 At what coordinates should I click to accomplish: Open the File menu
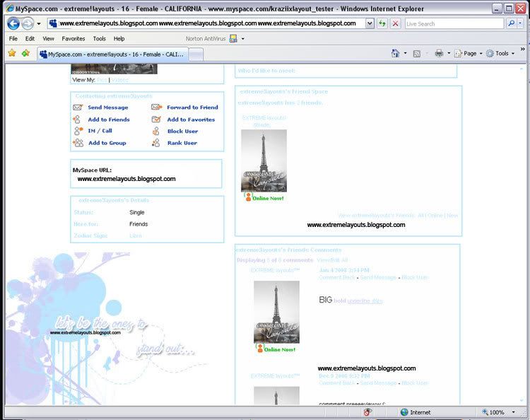[13, 39]
